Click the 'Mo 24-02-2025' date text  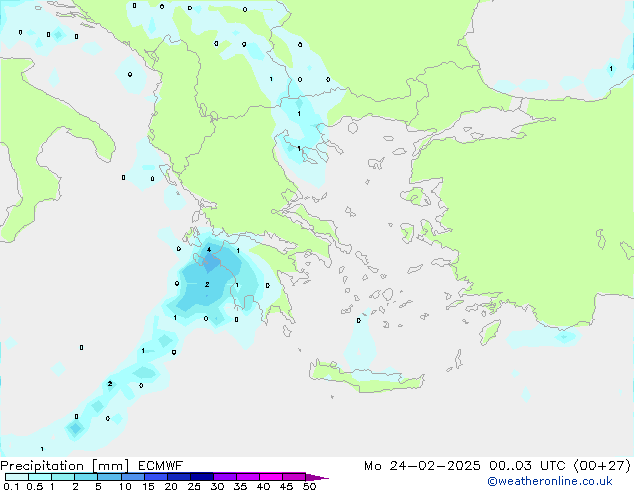[422, 466]
